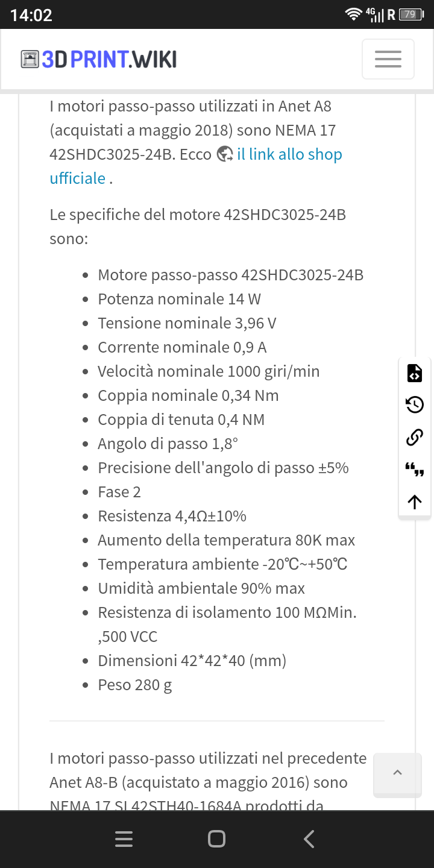Tap the Android home button
Viewport: 434px width, 868px height.
tap(216, 839)
